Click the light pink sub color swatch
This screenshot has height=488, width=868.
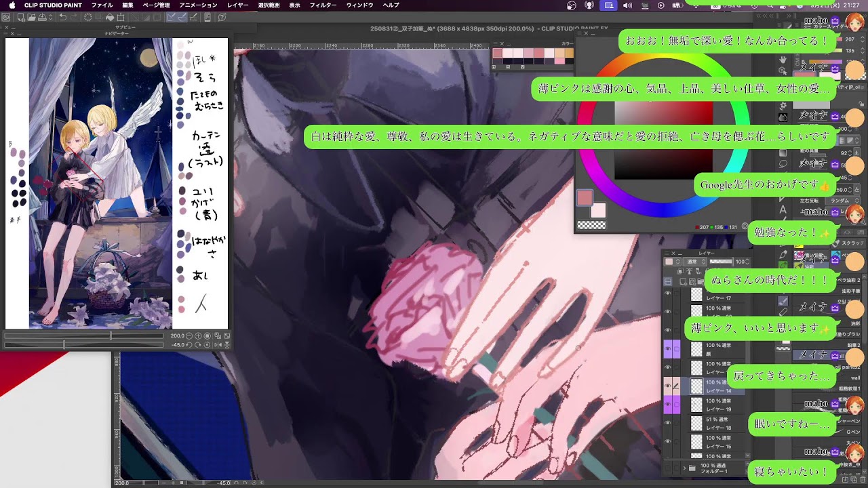coord(598,209)
